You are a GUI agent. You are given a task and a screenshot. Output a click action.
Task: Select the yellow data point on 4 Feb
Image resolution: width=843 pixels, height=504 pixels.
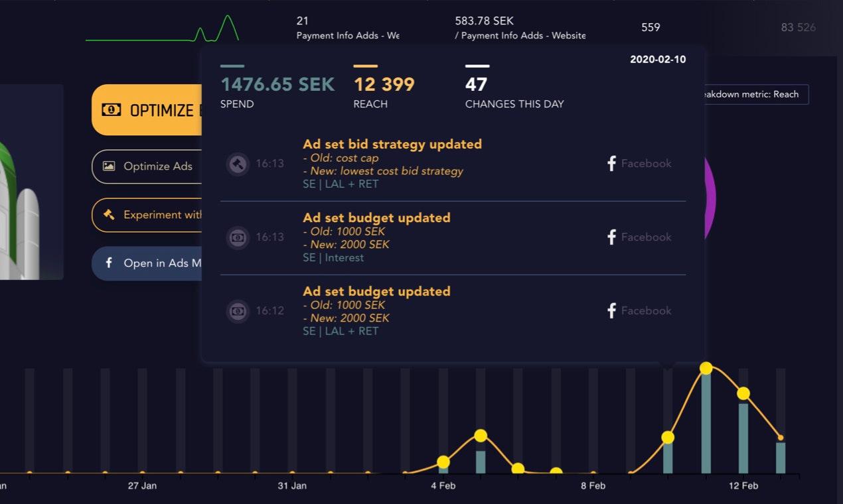[443, 462]
